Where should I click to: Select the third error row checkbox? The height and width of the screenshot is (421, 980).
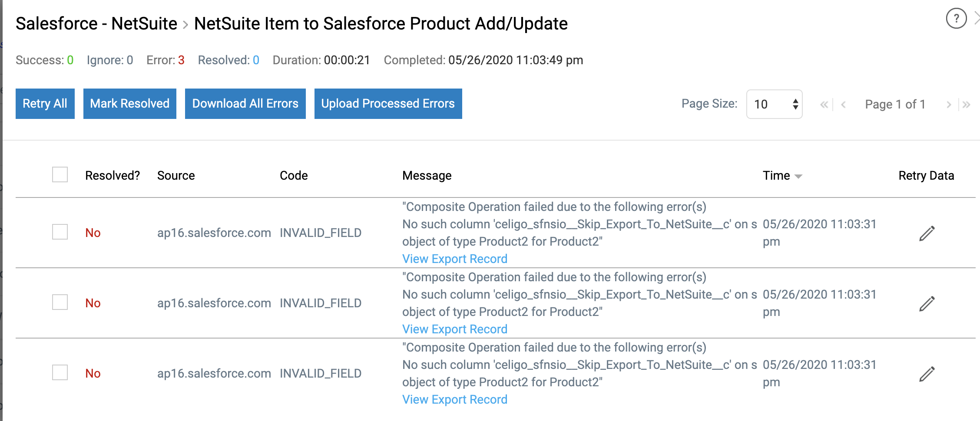(60, 372)
